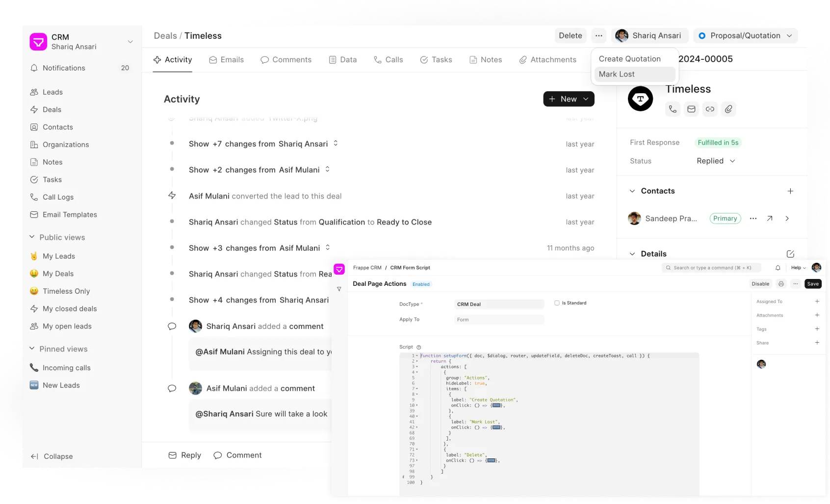Expand changes from Asif Mulani +2
The width and height of the screenshot is (830, 504).
pos(259,170)
